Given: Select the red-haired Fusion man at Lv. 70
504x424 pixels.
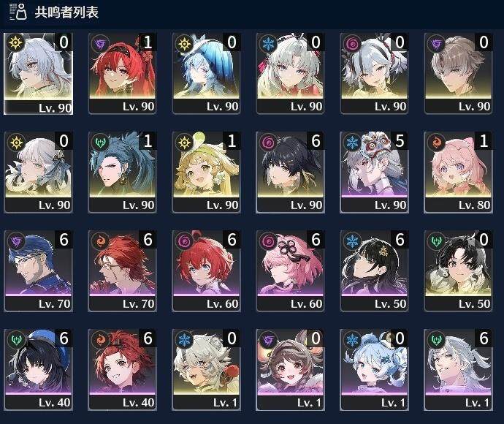Looking at the screenshot, I should point(123,271).
